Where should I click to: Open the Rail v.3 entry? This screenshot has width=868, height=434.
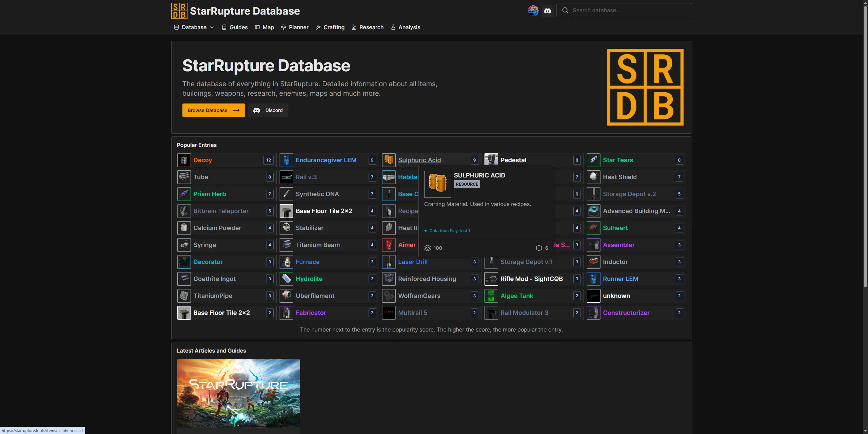click(329, 177)
